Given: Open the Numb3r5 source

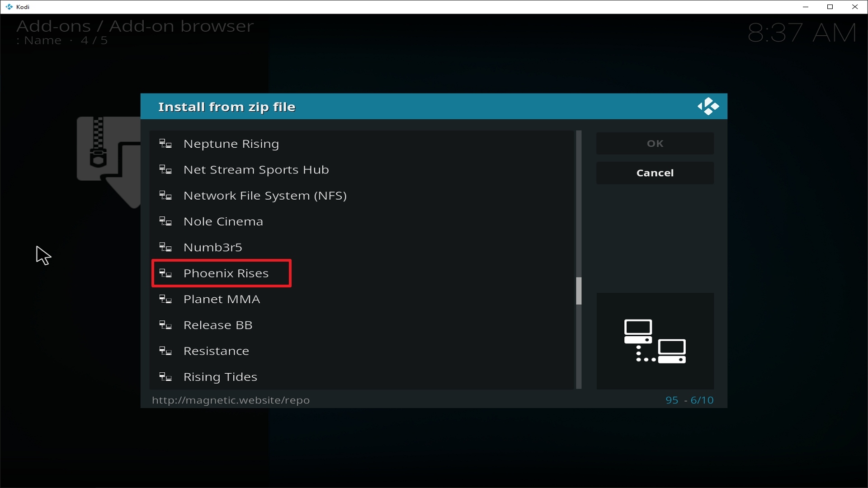Looking at the screenshot, I should click(362, 247).
